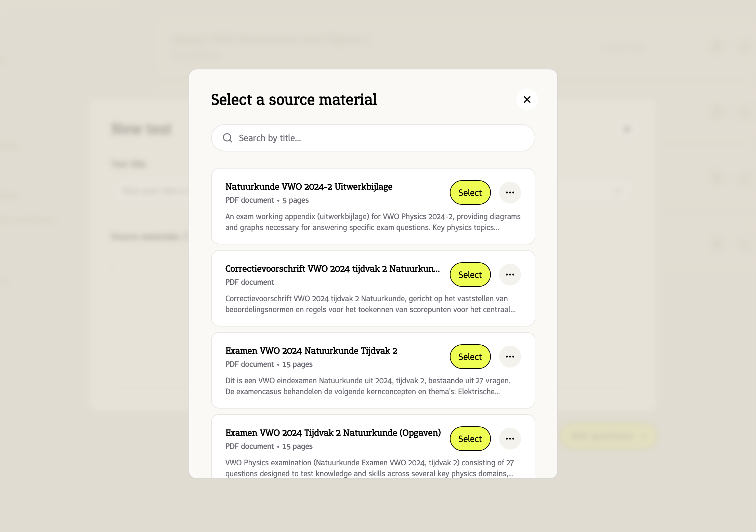Click the VWO Physics examination description text
Image resolution: width=756 pixels, height=532 pixels.
[369, 468]
